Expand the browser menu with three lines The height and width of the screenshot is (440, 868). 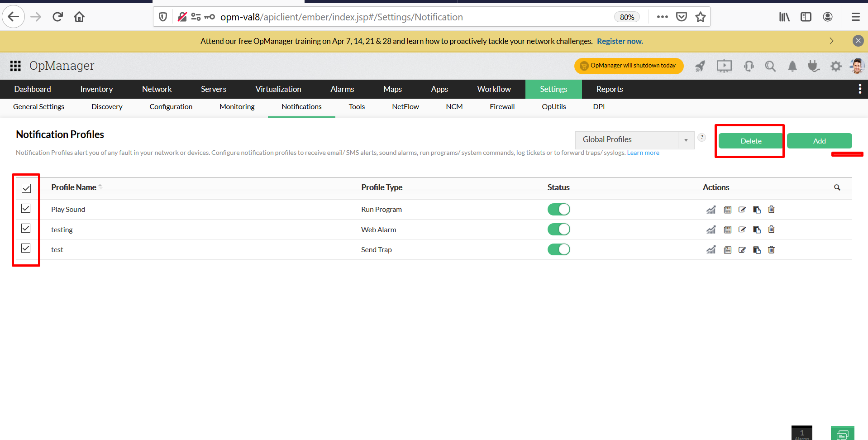coord(855,17)
